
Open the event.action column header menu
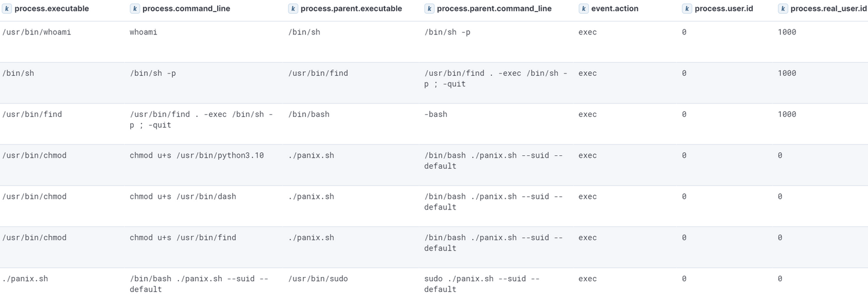coord(614,9)
